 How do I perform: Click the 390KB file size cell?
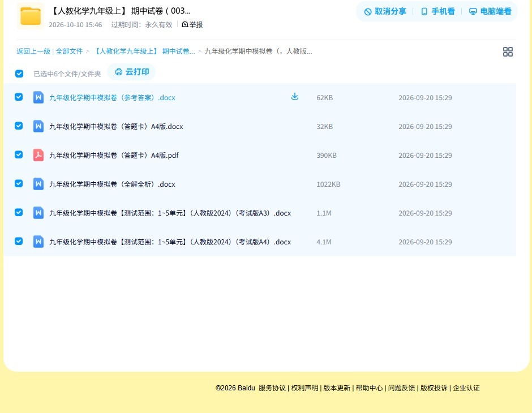click(x=327, y=155)
